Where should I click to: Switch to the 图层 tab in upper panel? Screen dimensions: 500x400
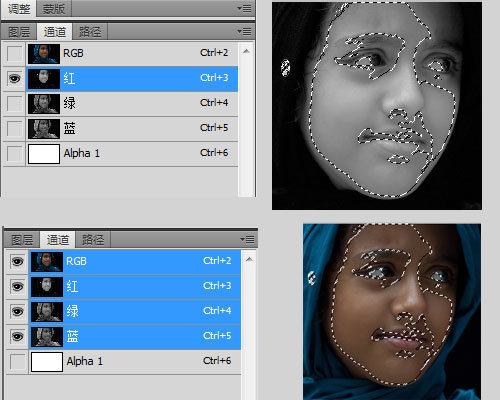(19, 32)
